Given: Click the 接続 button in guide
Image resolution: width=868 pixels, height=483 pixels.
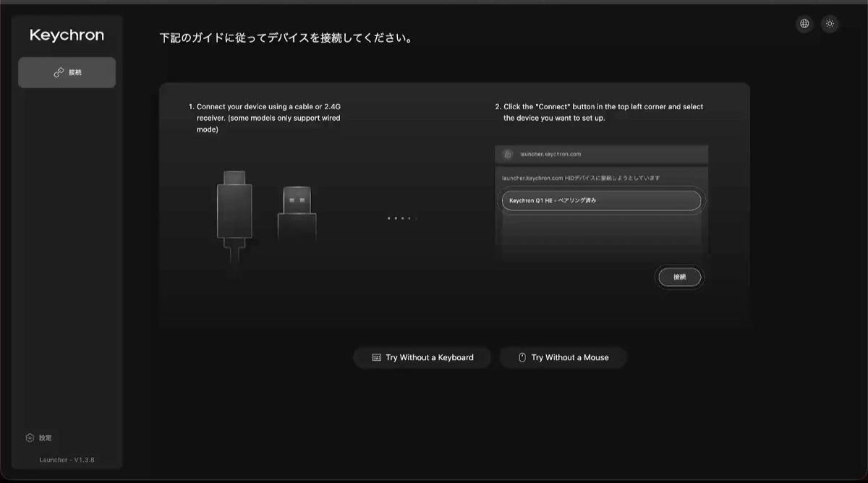Looking at the screenshot, I should tap(679, 277).
